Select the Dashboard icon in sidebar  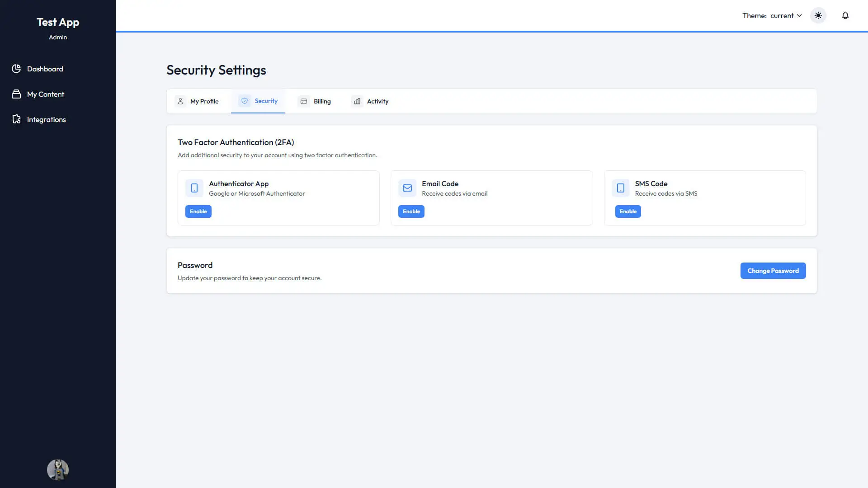pos(16,69)
